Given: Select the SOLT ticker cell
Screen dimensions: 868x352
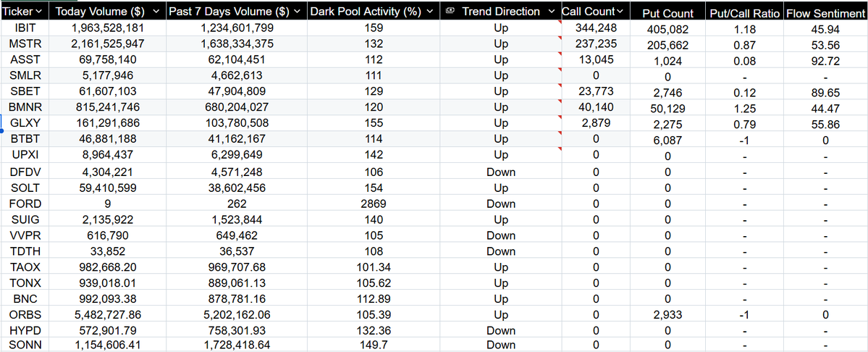Looking at the screenshot, I should [25, 188].
